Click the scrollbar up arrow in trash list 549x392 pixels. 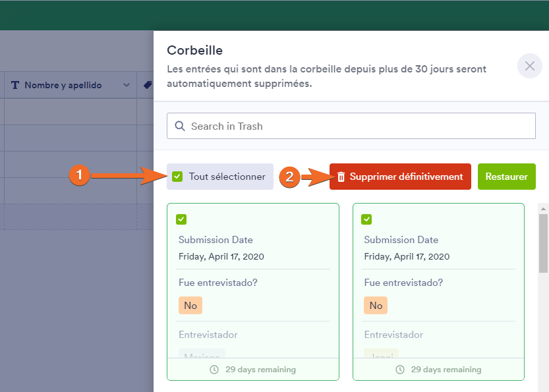(x=543, y=209)
